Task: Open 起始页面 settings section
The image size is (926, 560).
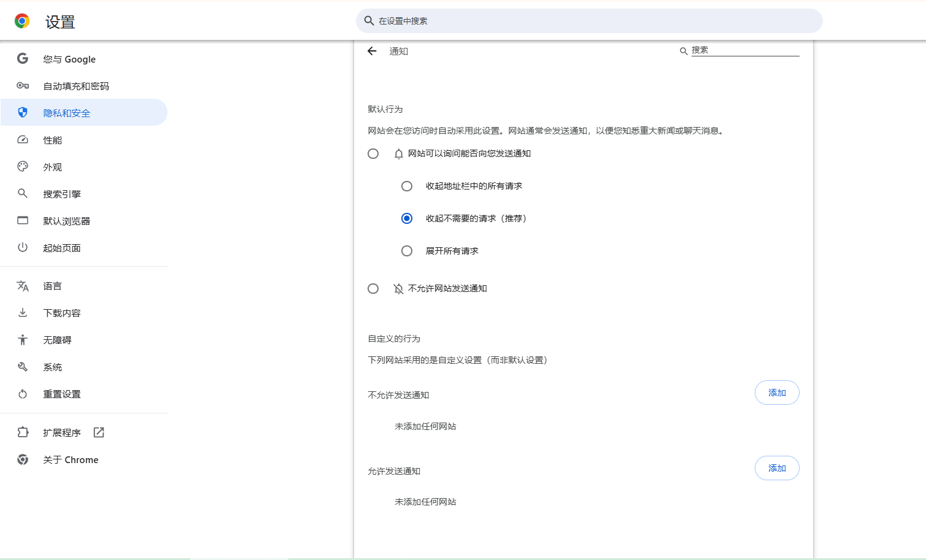Action: click(84, 248)
